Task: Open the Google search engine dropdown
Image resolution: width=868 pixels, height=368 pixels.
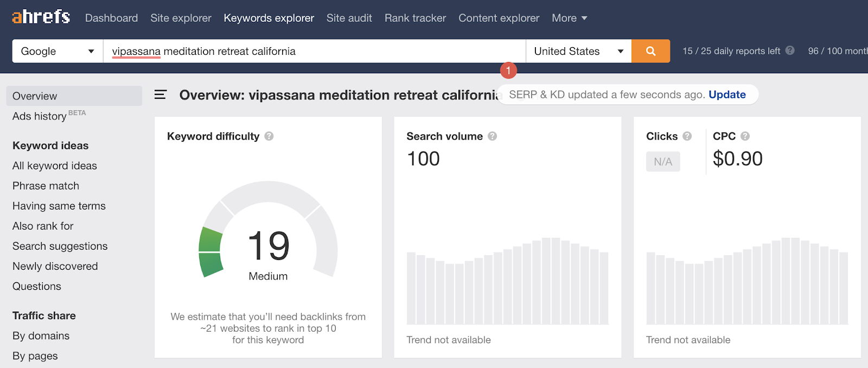Action: click(x=58, y=51)
